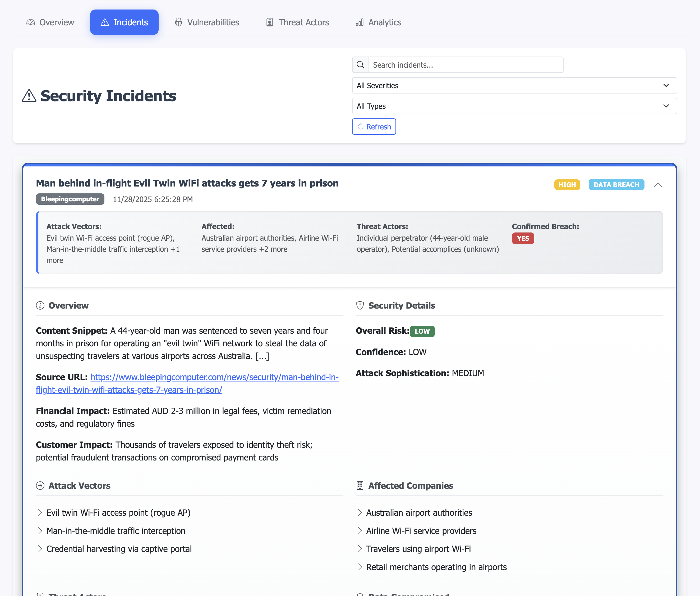The height and width of the screenshot is (596, 700).
Task: Click the bar chart icon on Analytics tab
Action: (360, 22)
